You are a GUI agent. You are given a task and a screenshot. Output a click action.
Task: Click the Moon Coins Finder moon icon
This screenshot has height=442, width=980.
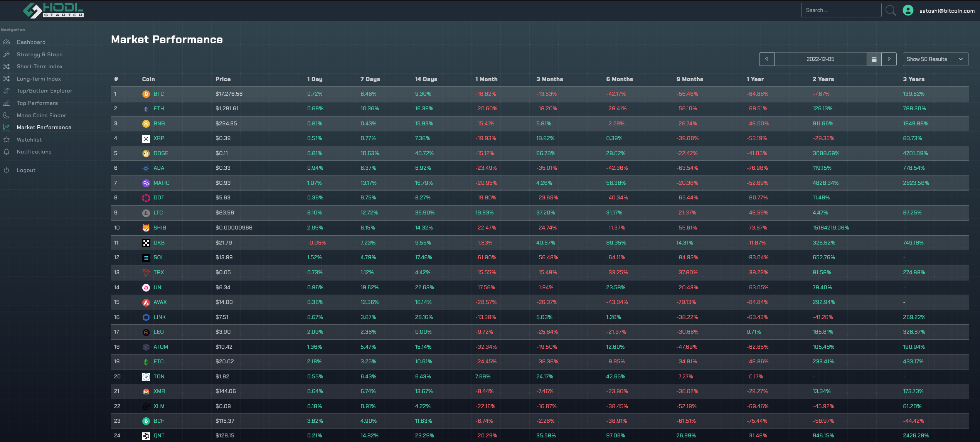tap(6, 115)
